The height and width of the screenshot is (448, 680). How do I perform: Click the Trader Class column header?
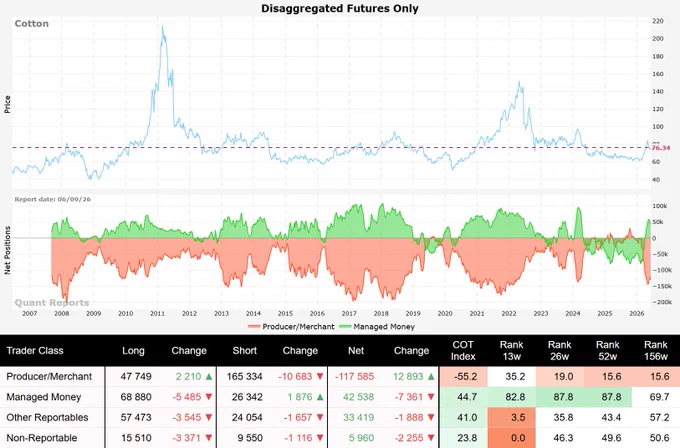[x=35, y=350]
